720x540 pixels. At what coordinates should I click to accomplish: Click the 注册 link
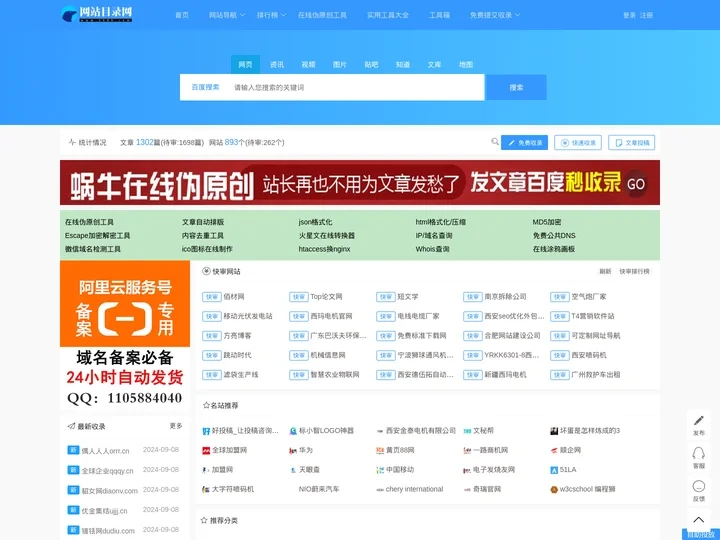(647, 15)
